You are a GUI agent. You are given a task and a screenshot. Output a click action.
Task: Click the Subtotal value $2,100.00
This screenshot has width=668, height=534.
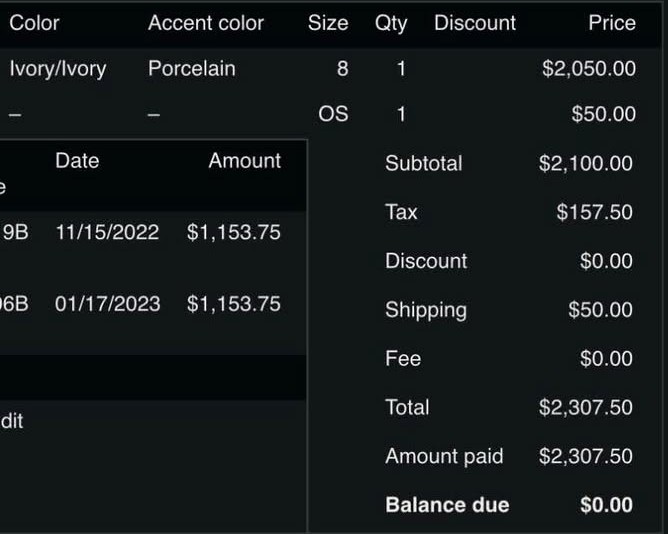click(x=585, y=164)
